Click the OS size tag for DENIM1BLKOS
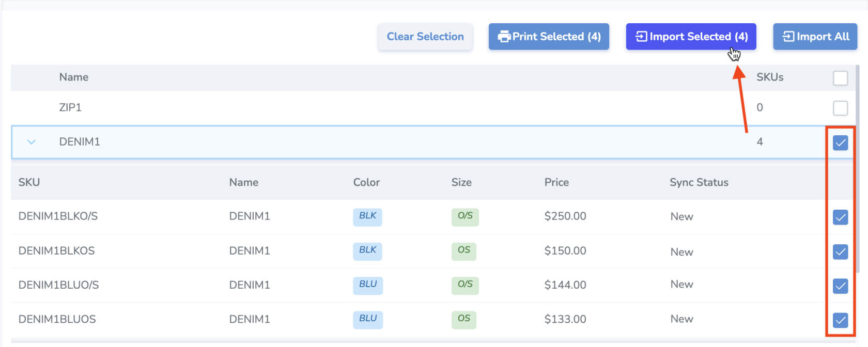The image size is (868, 347). tap(464, 250)
